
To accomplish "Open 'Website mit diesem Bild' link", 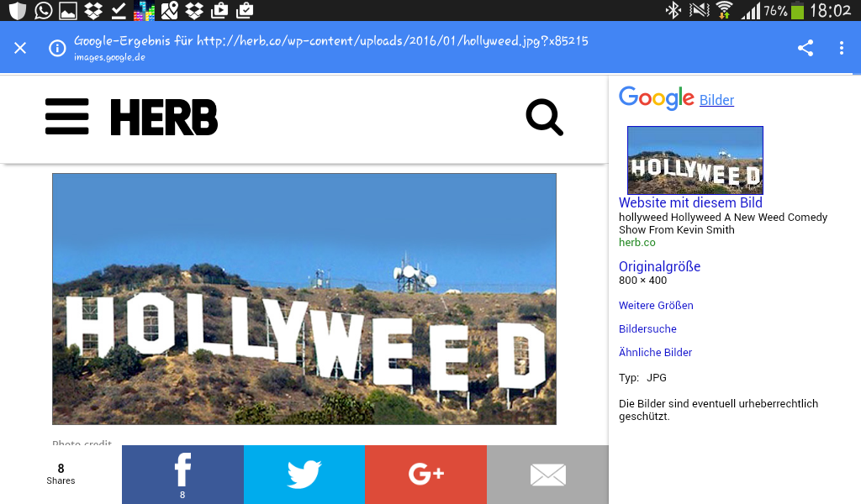I will pos(690,202).
